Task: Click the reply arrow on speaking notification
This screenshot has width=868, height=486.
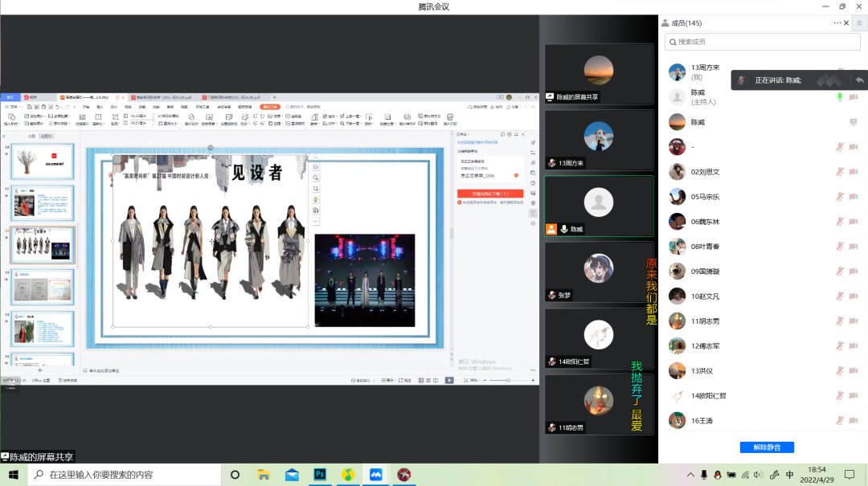Action: coord(859,80)
